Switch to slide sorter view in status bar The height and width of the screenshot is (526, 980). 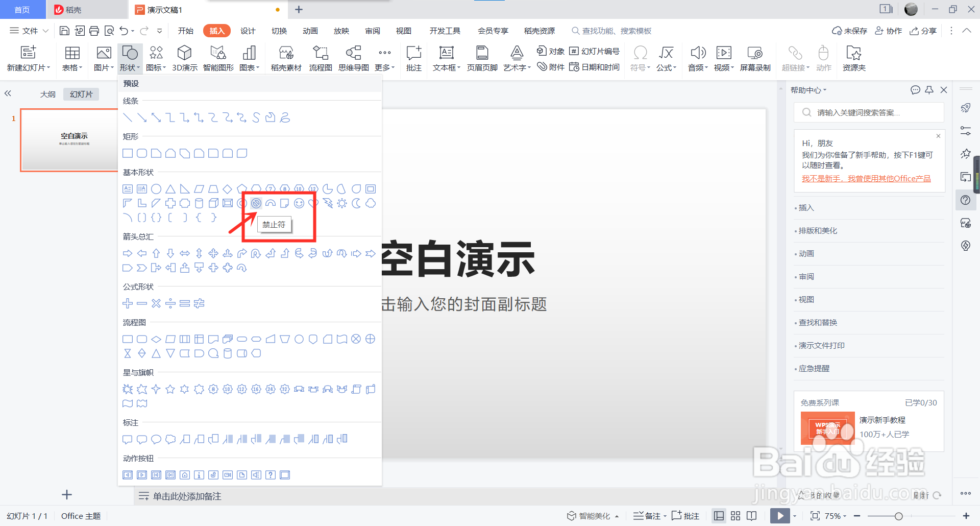tap(736, 516)
